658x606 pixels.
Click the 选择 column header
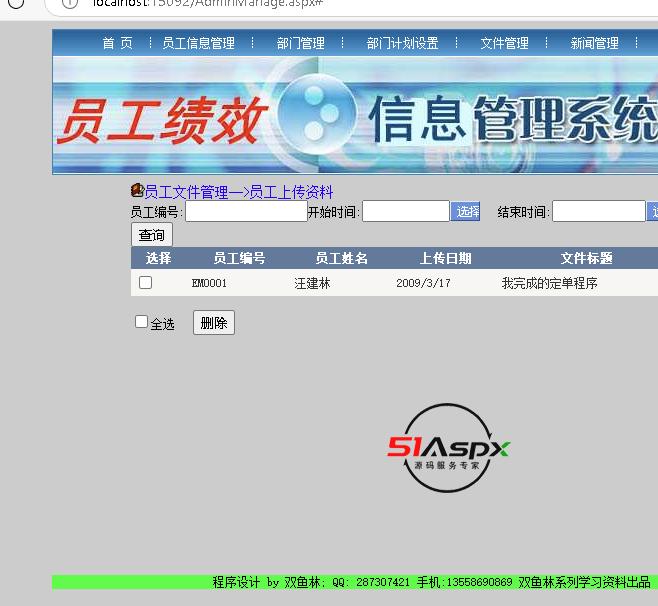click(x=159, y=258)
